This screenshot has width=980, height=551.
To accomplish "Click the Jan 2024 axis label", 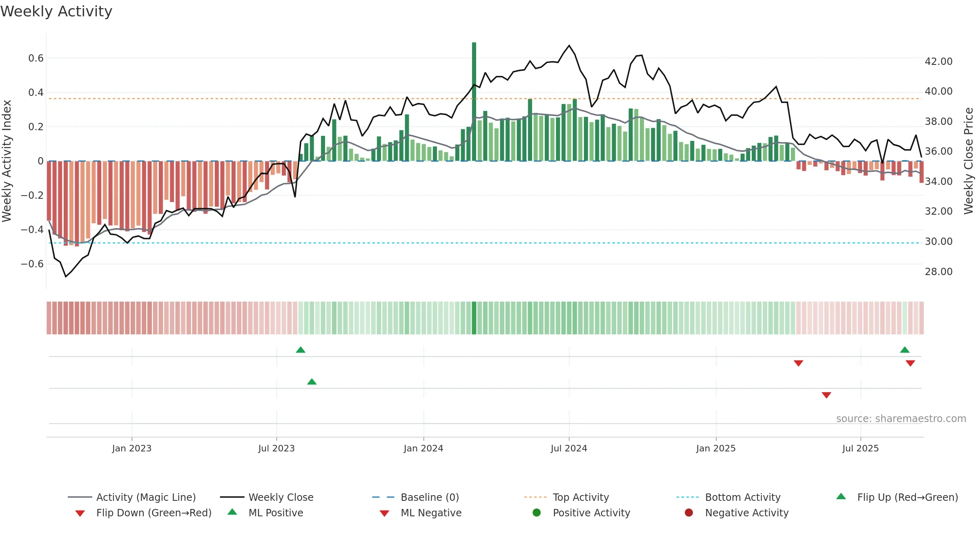I will (423, 448).
